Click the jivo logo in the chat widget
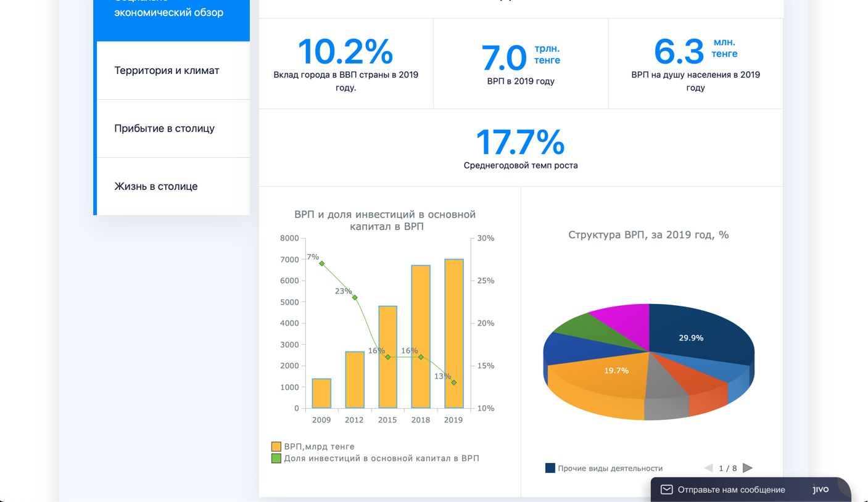The image size is (868, 502). (820, 489)
